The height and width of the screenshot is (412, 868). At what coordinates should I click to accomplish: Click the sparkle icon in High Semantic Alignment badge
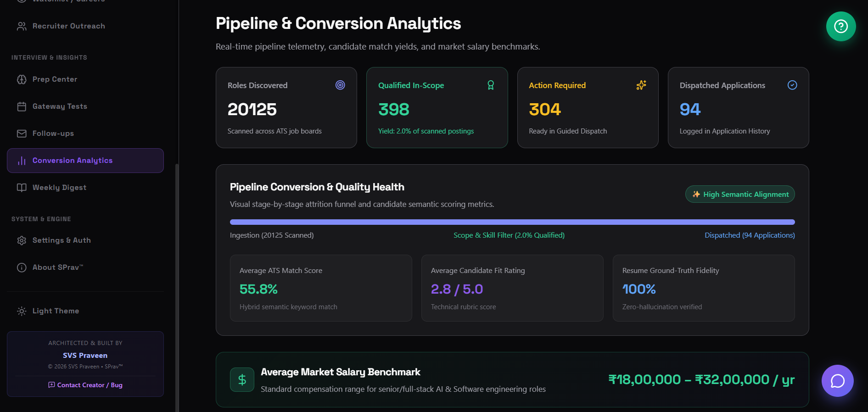(x=696, y=194)
